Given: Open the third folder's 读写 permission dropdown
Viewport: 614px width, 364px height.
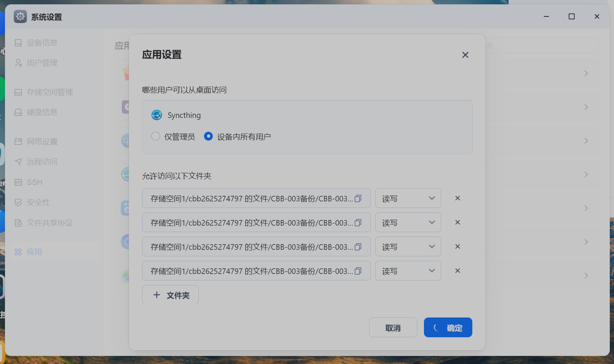Looking at the screenshot, I should click(x=408, y=247).
